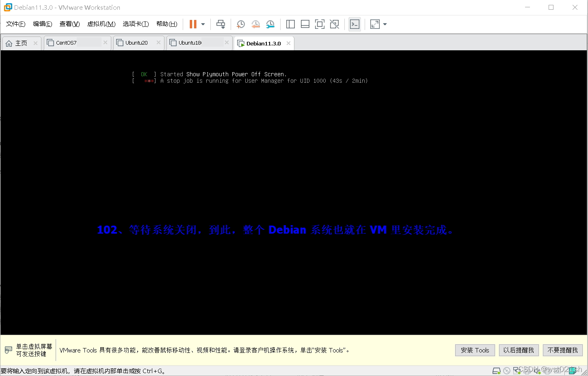Open the stretch guest dropdown arrow
The height and width of the screenshot is (376, 588).
385,24
